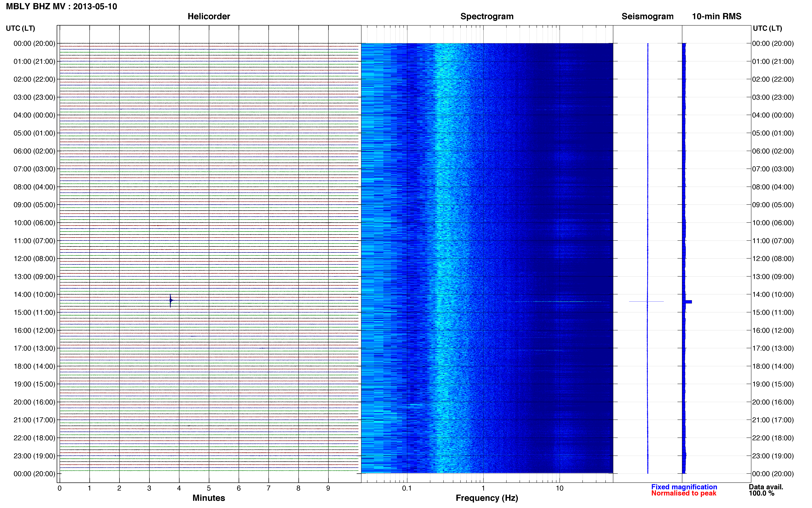Click minute tick label '9' on helicorder axis
This screenshot has width=812, height=508.
pyautogui.click(x=328, y=488)
